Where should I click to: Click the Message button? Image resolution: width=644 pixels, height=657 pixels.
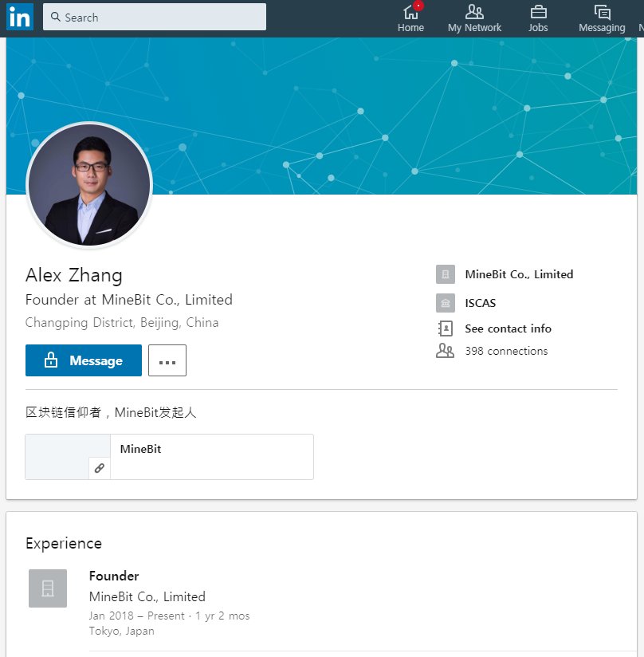[84, 360]
